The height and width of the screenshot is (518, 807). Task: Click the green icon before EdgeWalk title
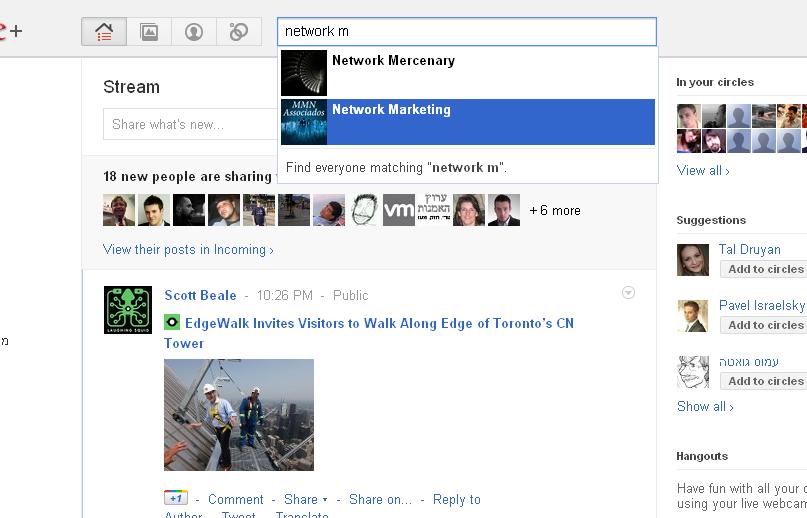171,323
